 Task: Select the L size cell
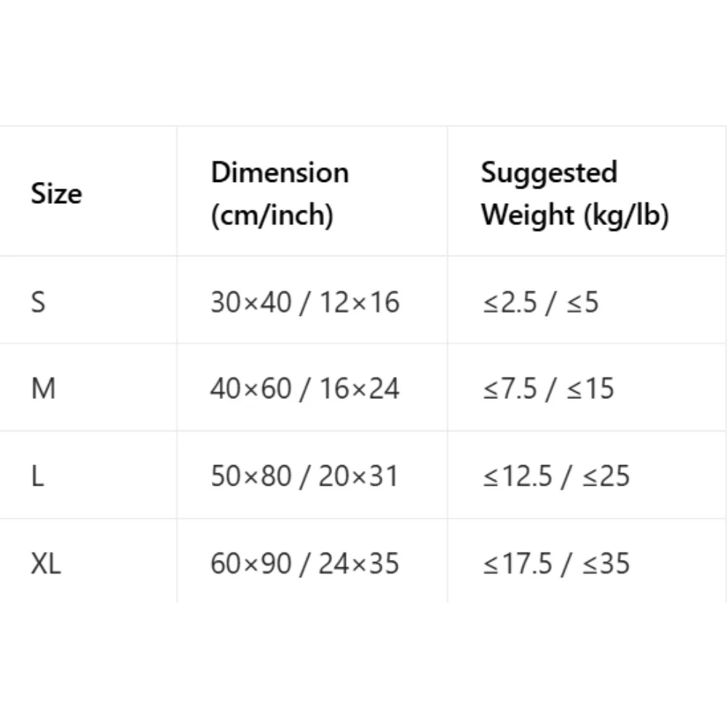88,475
